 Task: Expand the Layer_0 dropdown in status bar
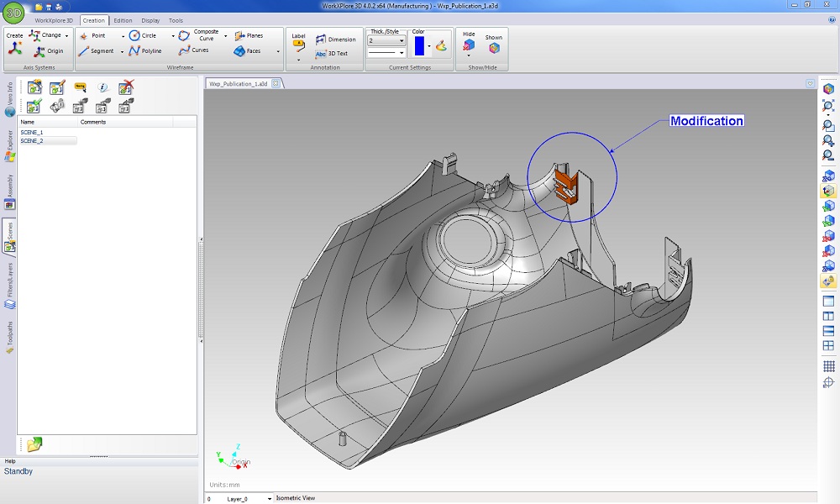point(270,499)
